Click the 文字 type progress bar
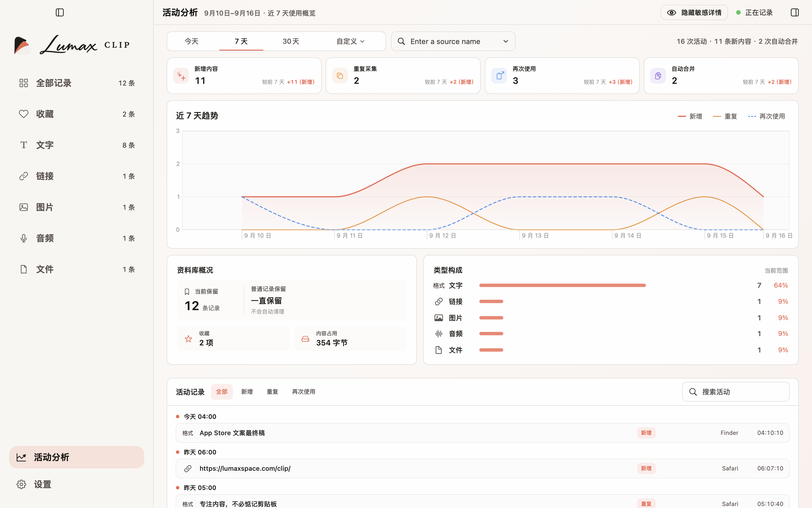Viewport: 812px width, 508px height. point(562,285)
